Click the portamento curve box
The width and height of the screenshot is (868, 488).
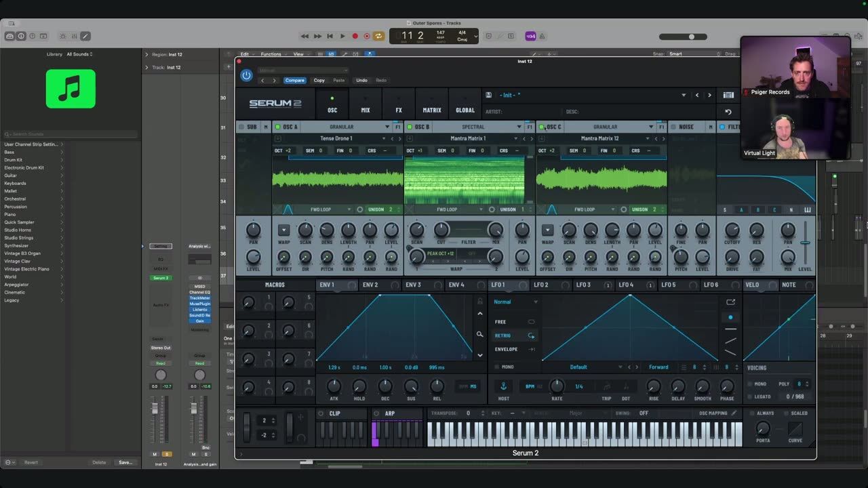[x=795, y=428]
